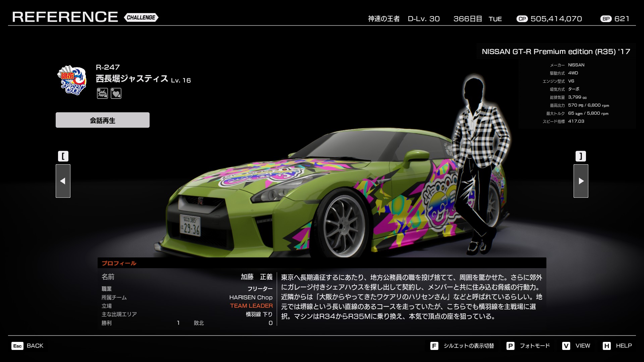Viewport: 644px width, 362px height.
Task: Click the P key photo mode icon
Action: [510, 346]
